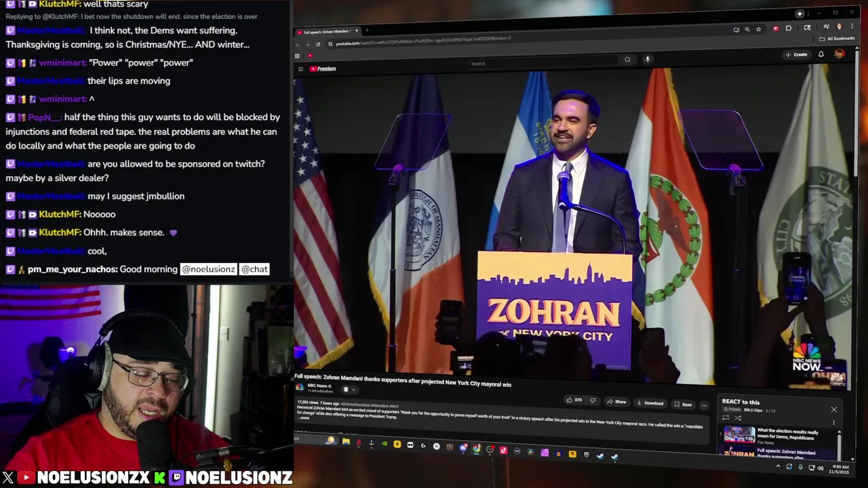Screen dimensions: 868x488
Task: Open the more actions ellipsis beside Save
Action: [704, 405]
